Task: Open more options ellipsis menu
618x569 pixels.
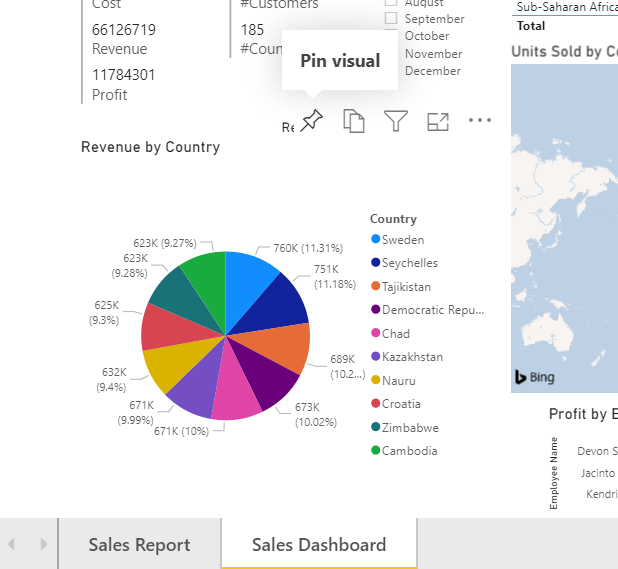Action: click(x=480, y=121)
